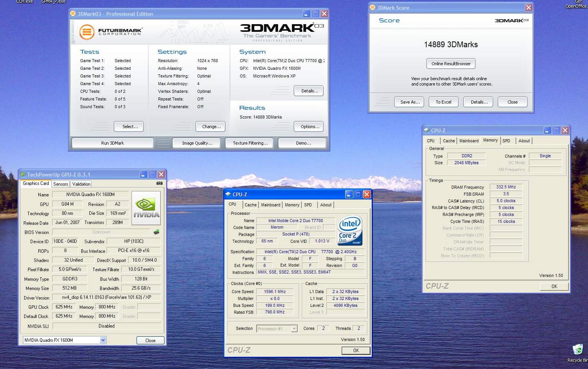Click the 3DMark Score window title icon

tap(372, 7)
